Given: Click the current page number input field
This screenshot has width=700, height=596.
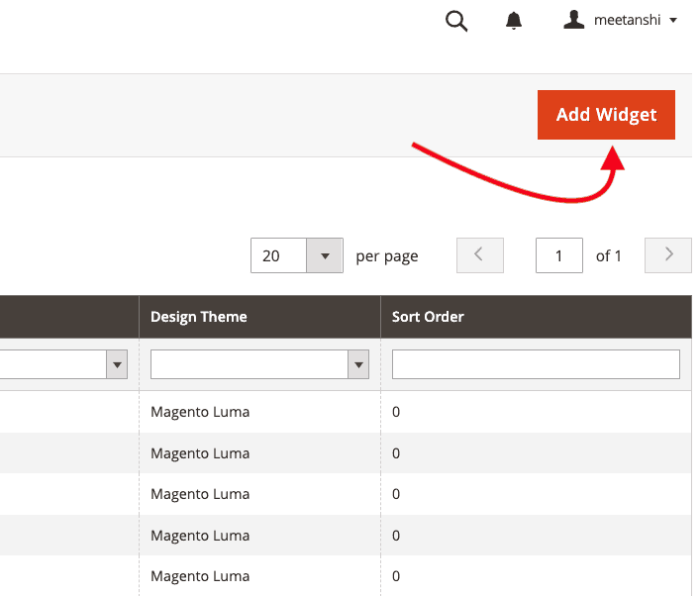Looking at the screenshot, I should pyautogui.click(x=559, y=255).
